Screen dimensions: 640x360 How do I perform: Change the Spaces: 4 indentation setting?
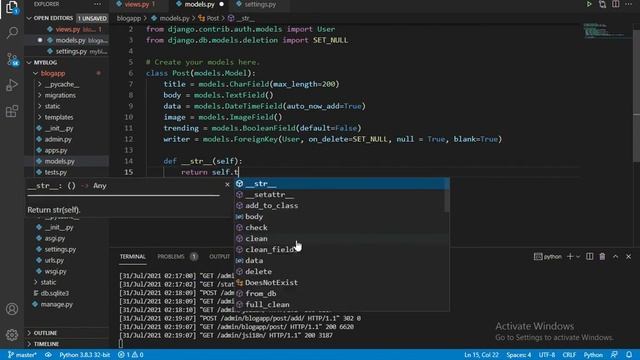click(518, 355)
